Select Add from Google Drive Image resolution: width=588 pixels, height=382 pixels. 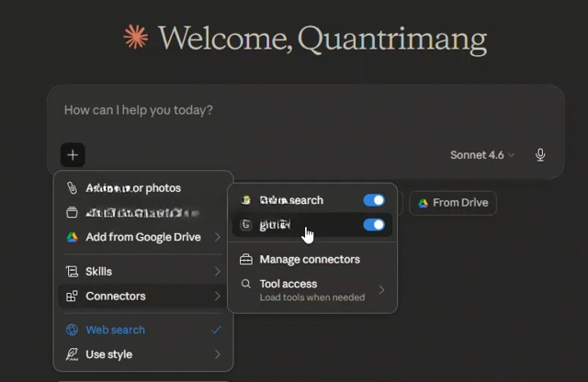(143, 237)
